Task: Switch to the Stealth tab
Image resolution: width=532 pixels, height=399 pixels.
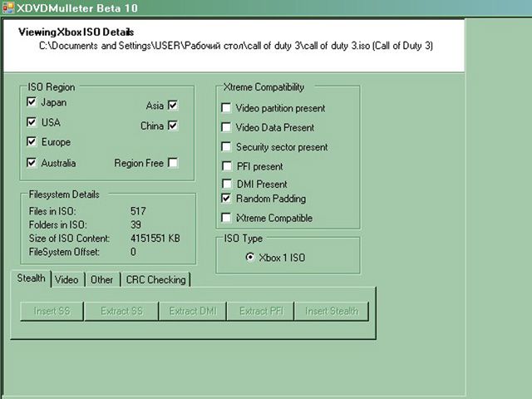Action: pyautogui.click(x=31, y=278)
